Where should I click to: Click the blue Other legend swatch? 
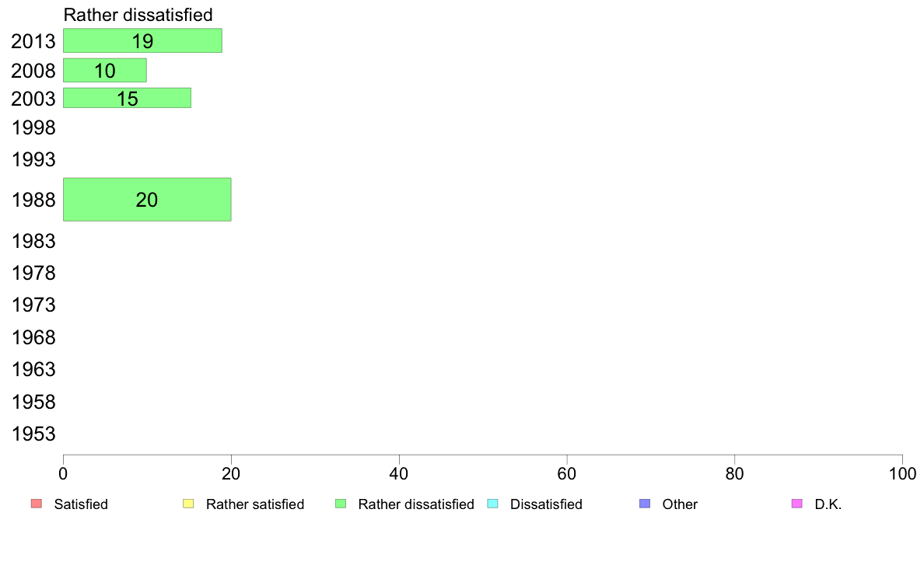click(x=645, y=504)
